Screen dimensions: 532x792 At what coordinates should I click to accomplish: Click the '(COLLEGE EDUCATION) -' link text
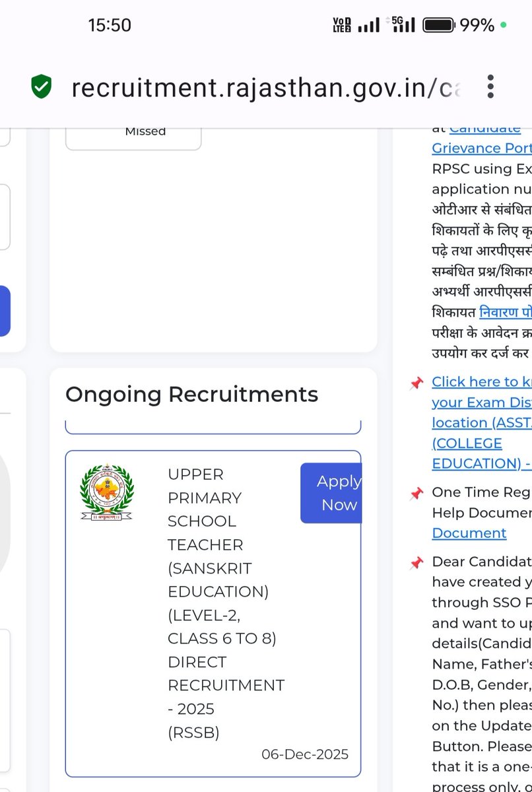481,453
